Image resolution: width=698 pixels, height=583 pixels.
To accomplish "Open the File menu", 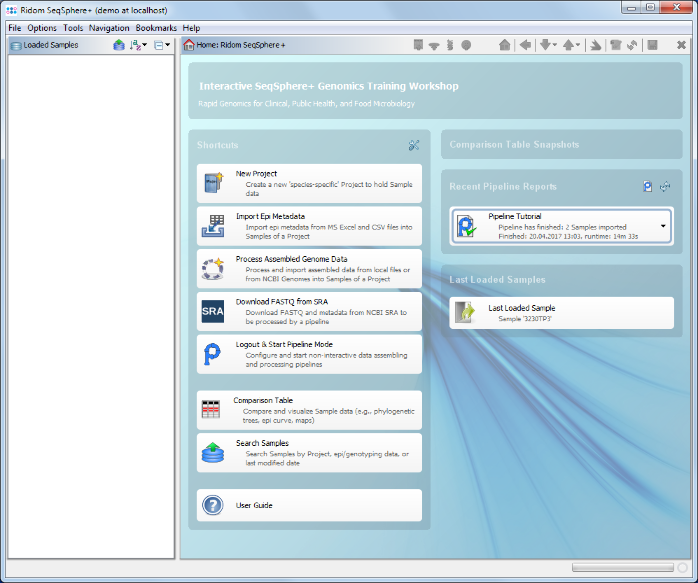I will click(15, 28).
